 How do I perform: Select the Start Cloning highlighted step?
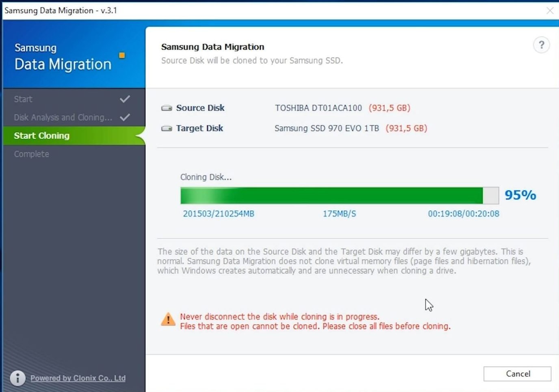click(42, 136)
